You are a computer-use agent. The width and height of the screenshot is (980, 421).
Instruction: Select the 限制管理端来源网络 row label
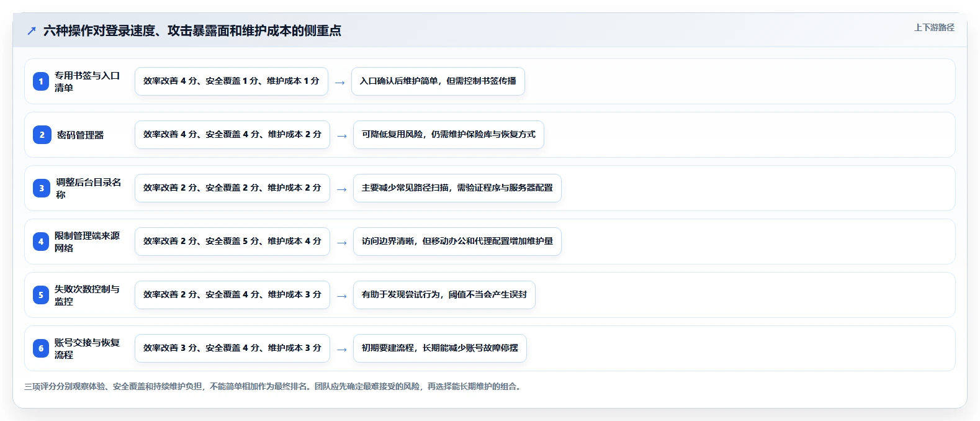pyautogui.click(x=87, y=242)
